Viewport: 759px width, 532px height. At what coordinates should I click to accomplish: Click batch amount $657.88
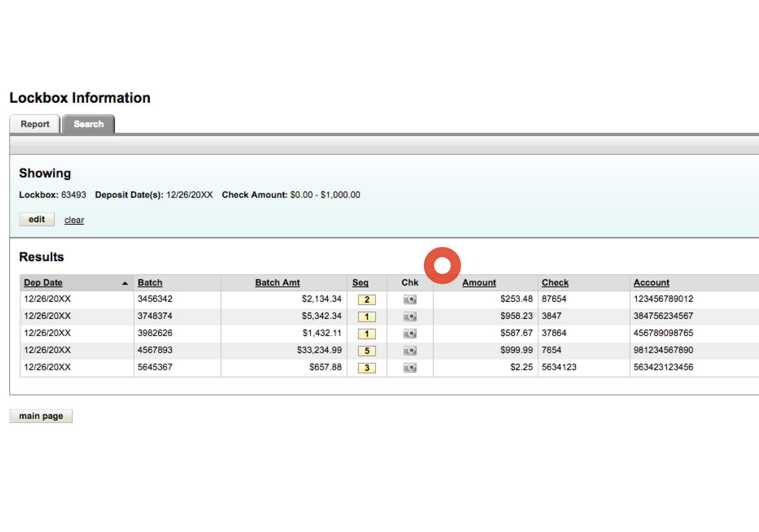point(326,367)
